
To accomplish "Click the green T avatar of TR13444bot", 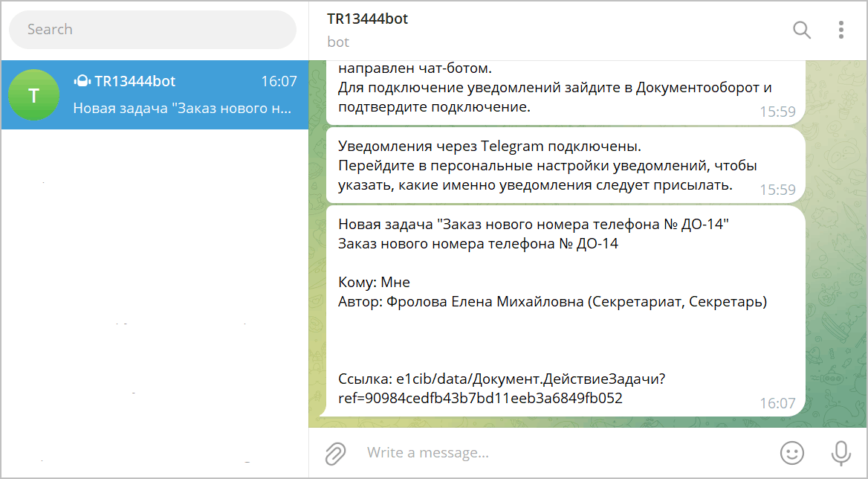I will [33, 94].
